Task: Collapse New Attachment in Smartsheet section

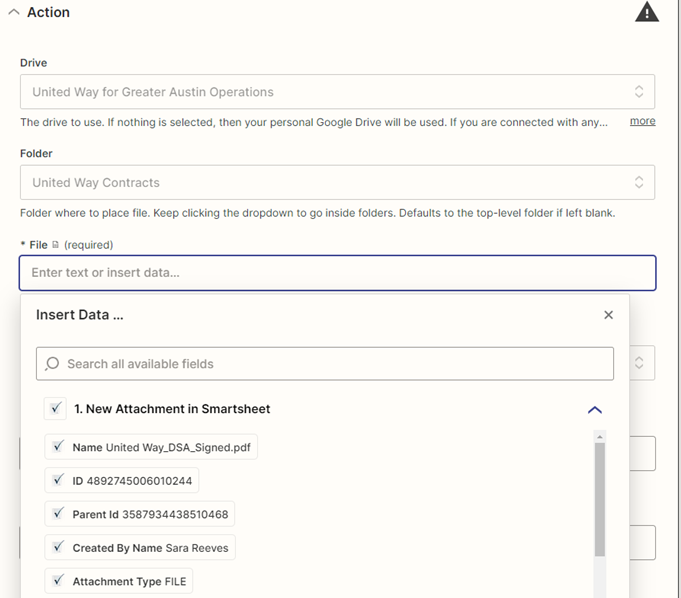Action: pyautogui.click(x=595, y=410)
